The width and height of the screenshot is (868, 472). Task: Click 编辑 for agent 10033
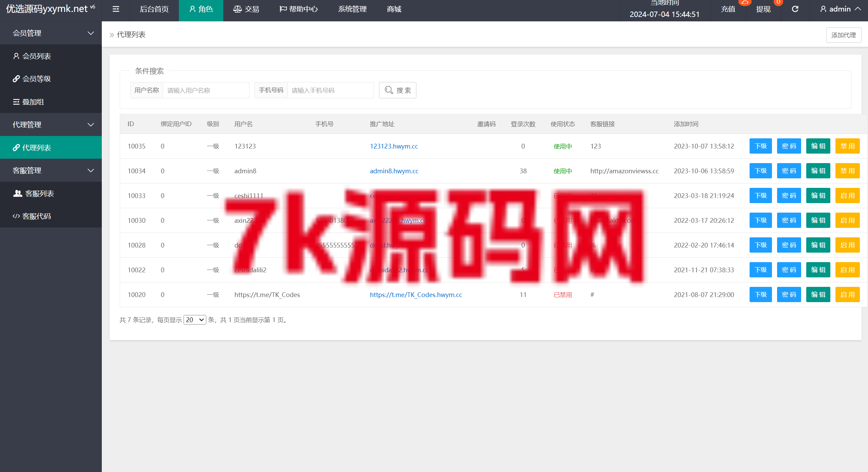pyautogui.click(x=818, y=196)
